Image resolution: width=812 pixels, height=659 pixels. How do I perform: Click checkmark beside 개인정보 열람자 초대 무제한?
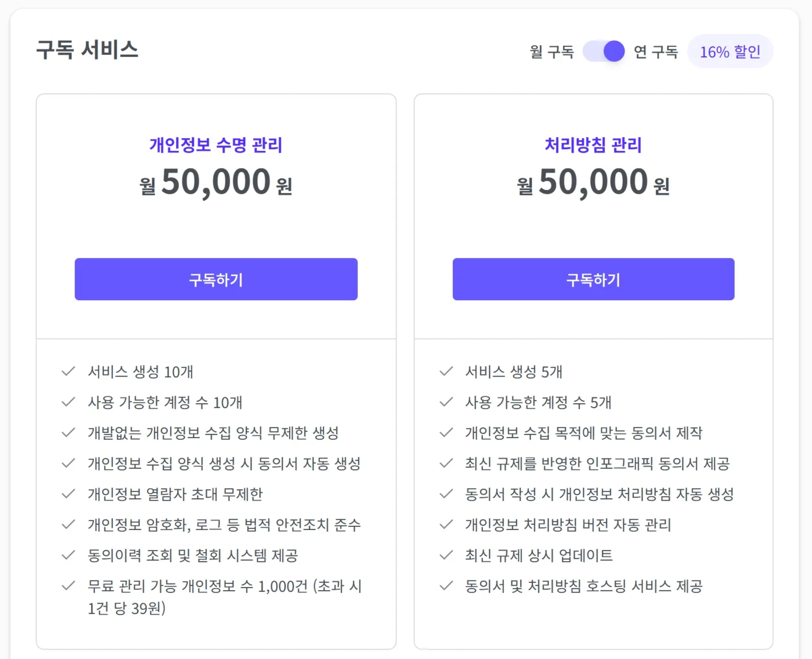click(69, 494)
